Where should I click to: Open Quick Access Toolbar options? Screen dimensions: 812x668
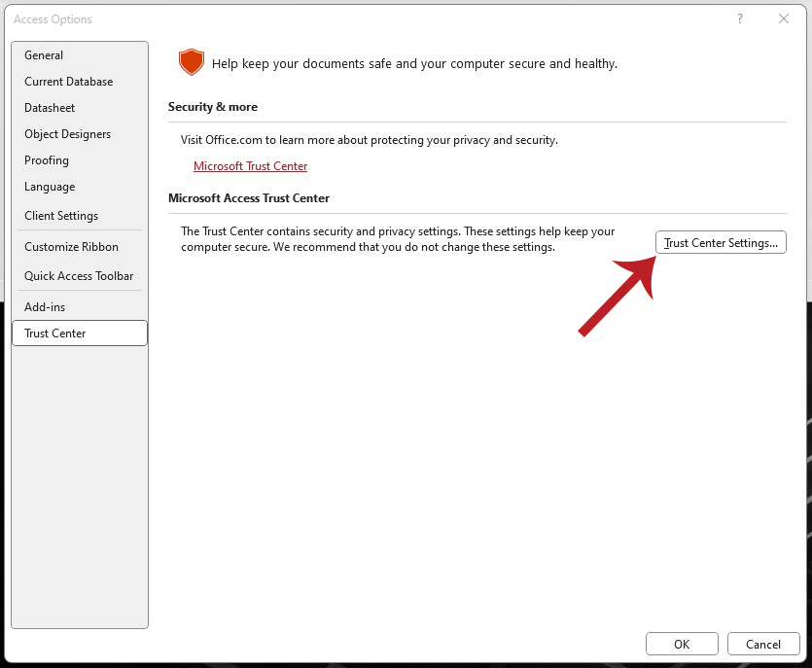[79, 276]
